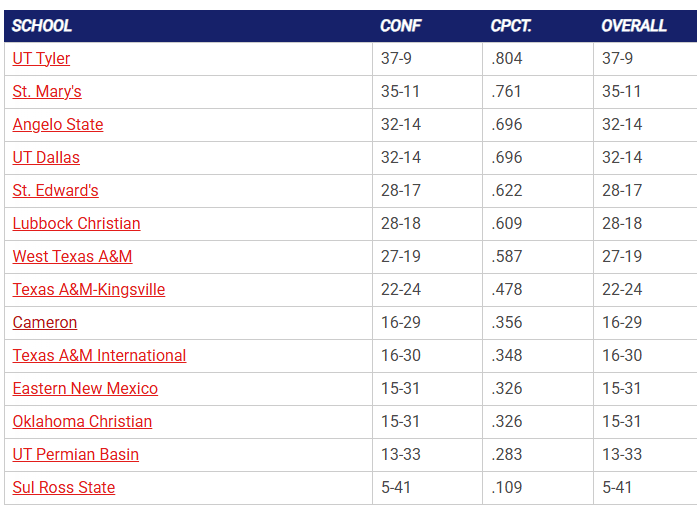
Task: Click the St. Mary's school link
Action: click(x=47, y=92)
